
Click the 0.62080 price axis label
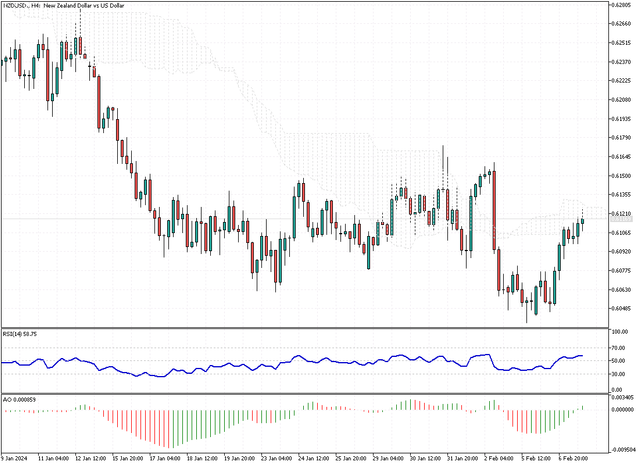[x=621, y=100]
